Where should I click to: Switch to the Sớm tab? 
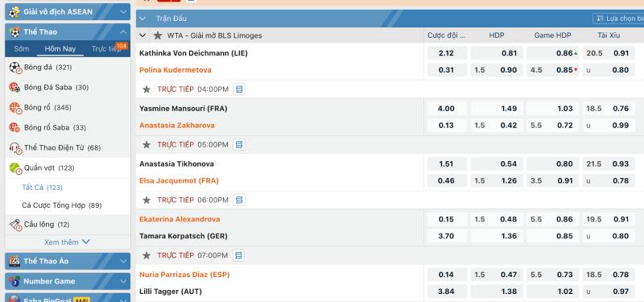coord(22,48)
